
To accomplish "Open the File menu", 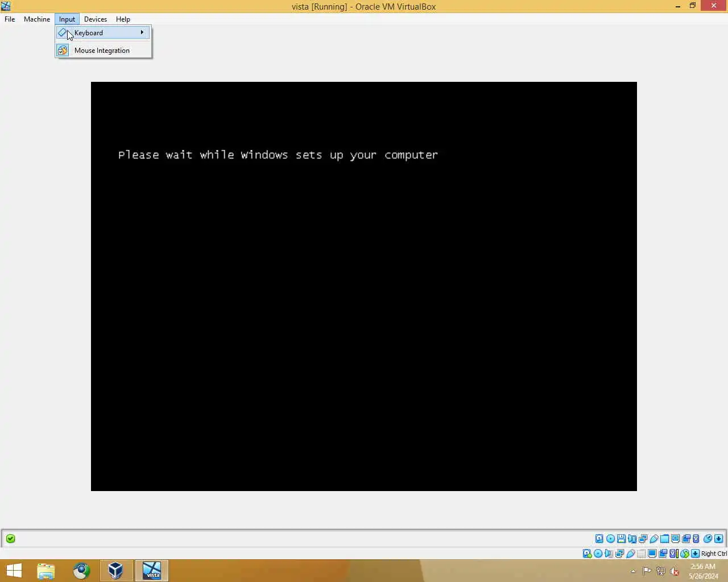I will point(10,19).
